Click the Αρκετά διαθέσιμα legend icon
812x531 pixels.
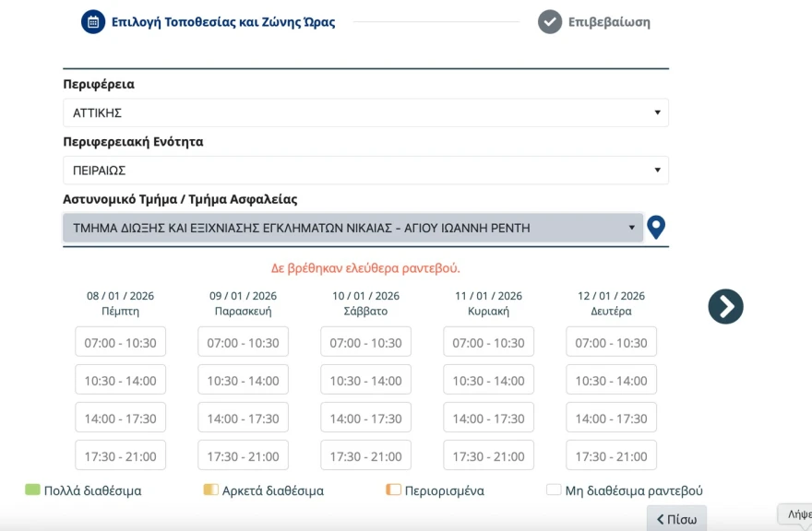[x=210, y=490]
